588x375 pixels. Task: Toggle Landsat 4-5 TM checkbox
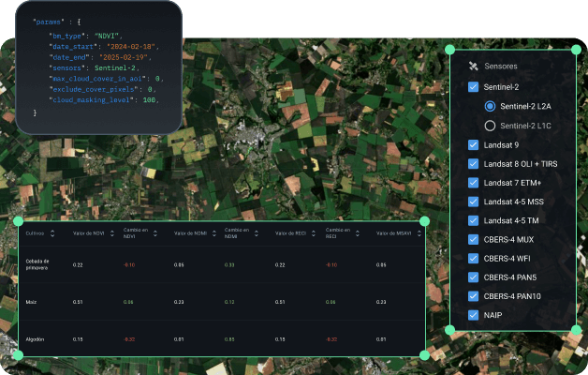click(473, 220)
